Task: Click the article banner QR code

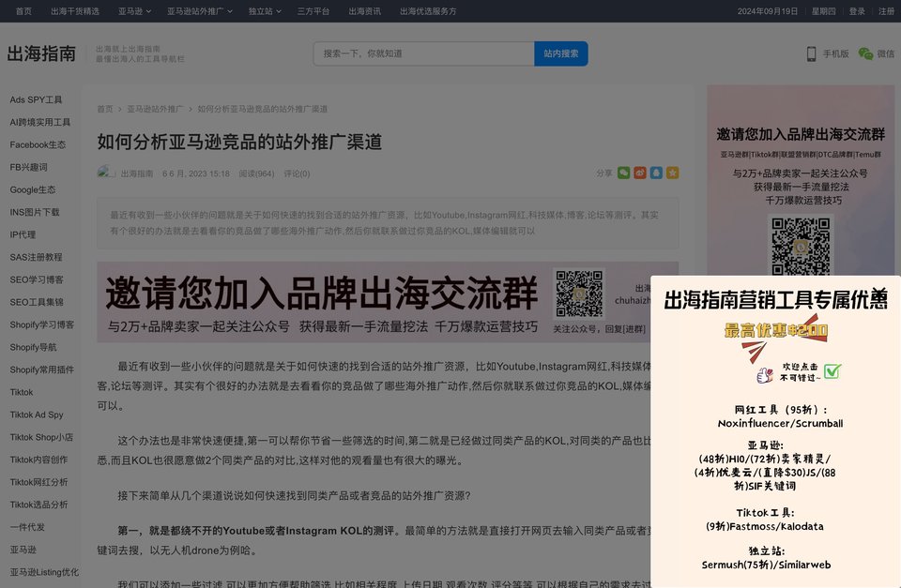Action: pyautogui.click(x=579, y=294)
